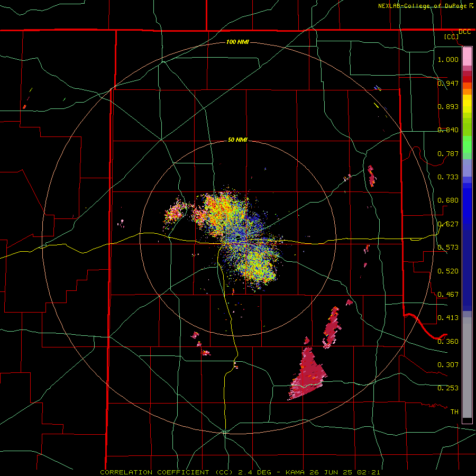Click the 50 NMI range ring label

tap(237, 140)
